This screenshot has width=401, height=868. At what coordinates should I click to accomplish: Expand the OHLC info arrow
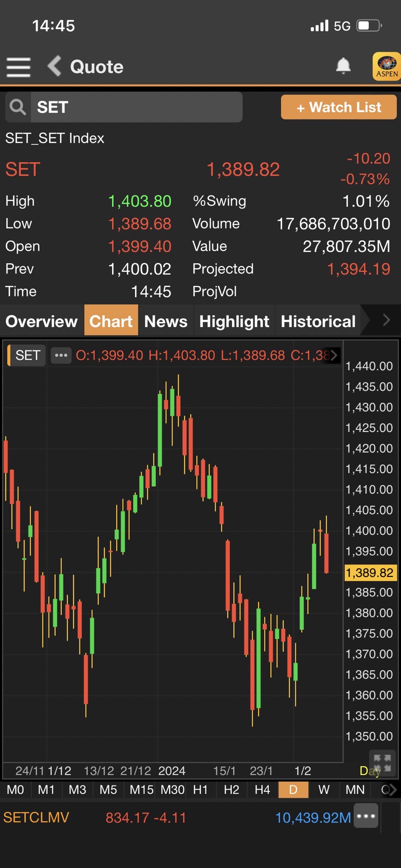(334, 355)
